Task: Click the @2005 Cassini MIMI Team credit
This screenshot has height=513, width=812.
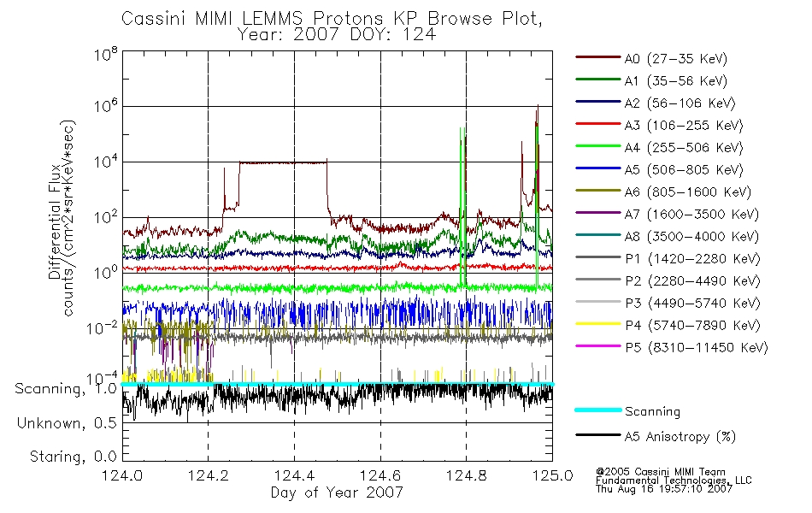Action: tap(660, 472)
